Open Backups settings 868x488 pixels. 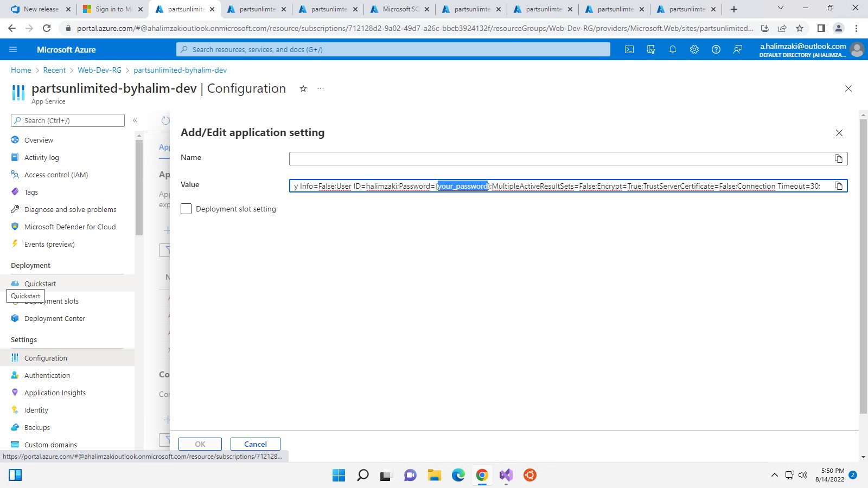[37, 427]
